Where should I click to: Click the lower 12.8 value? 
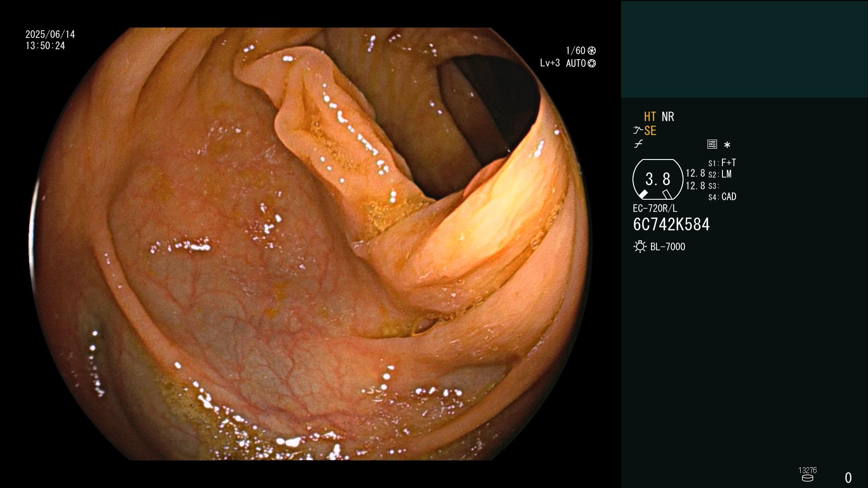(695, 185)
